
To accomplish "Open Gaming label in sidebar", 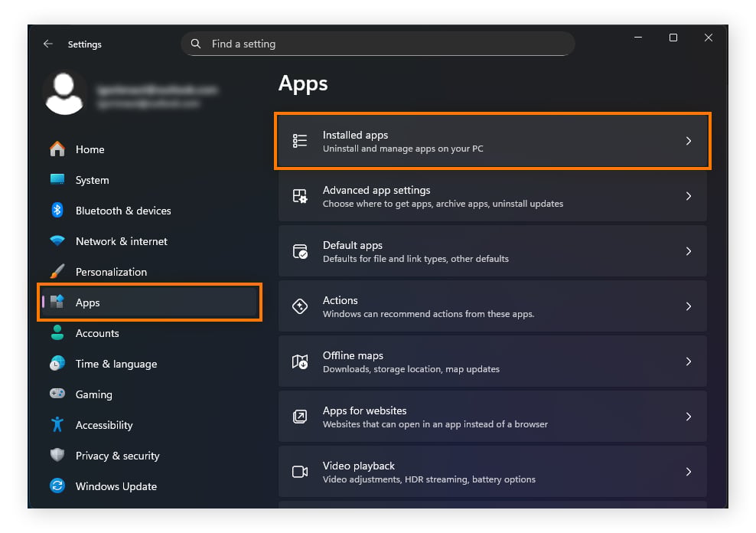I will coord(94,394).
